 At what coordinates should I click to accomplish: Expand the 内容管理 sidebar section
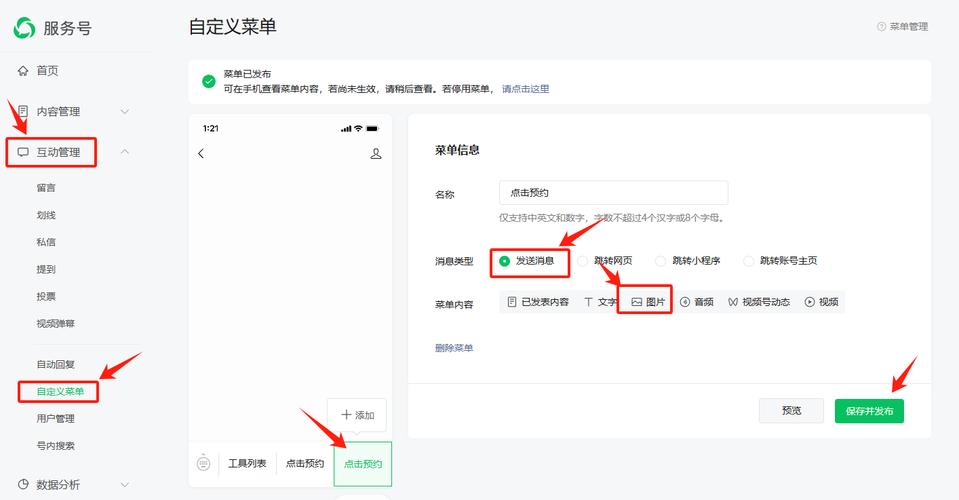(124, 112)
